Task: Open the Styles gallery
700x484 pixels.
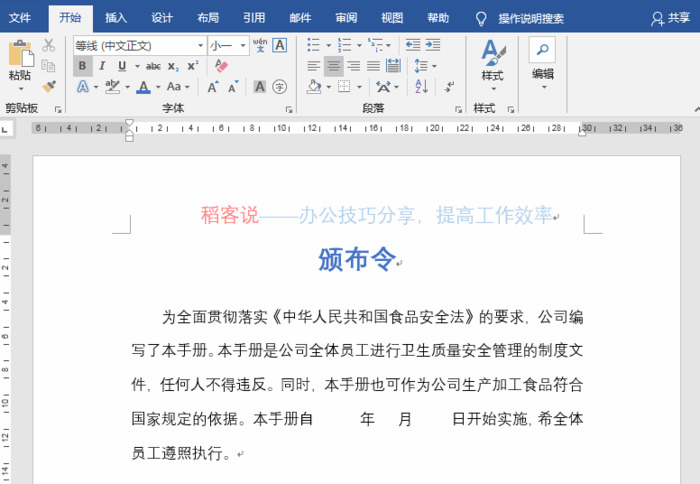Action: tap(493, 65)
